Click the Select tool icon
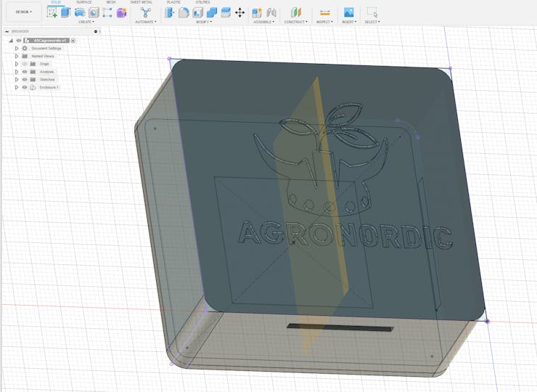This screenshot has height=392, width=537. [x=372, y=12]
